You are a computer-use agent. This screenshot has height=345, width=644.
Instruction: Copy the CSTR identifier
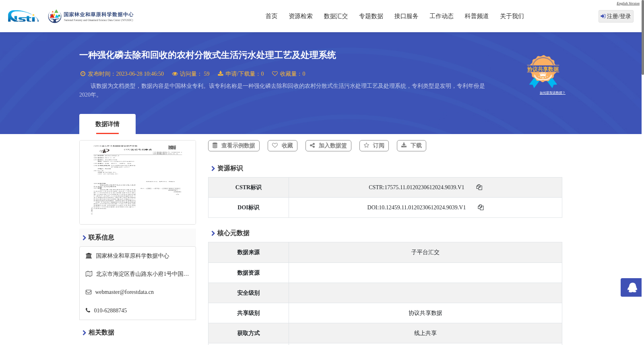click(x=479, y=187)
